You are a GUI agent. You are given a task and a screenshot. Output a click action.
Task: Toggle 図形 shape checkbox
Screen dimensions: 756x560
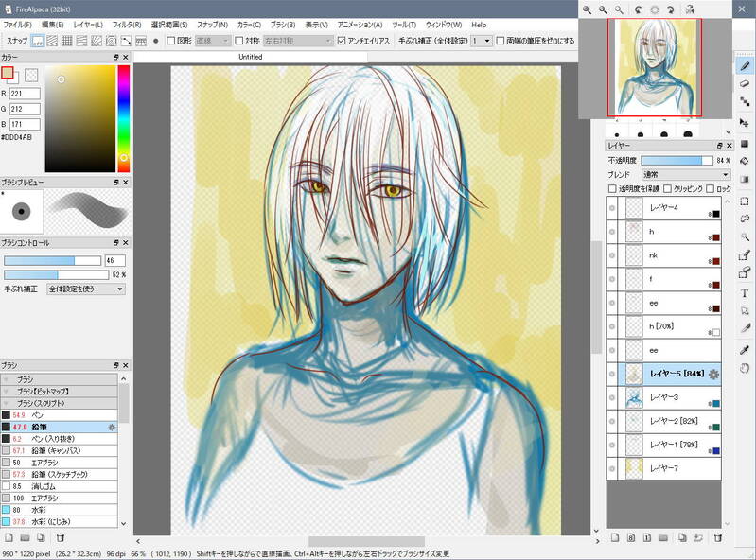pos(170,41)
